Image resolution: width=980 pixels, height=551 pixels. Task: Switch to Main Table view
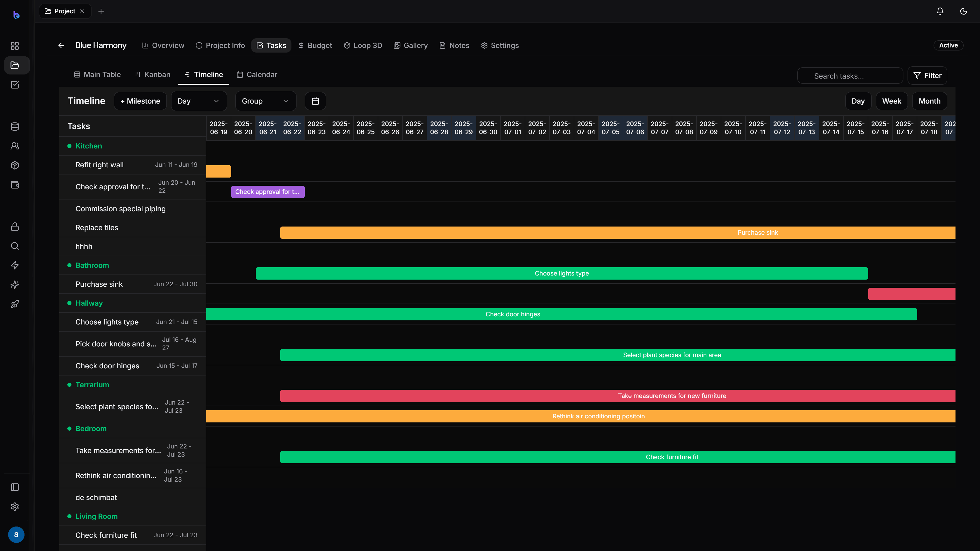pos(97,75)
